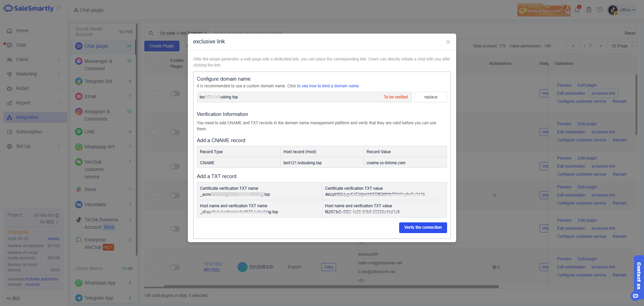The width and height of the screenshot is (644, 306).
Task: Enable the plugin toggle in second row
Action: [175, 132]
